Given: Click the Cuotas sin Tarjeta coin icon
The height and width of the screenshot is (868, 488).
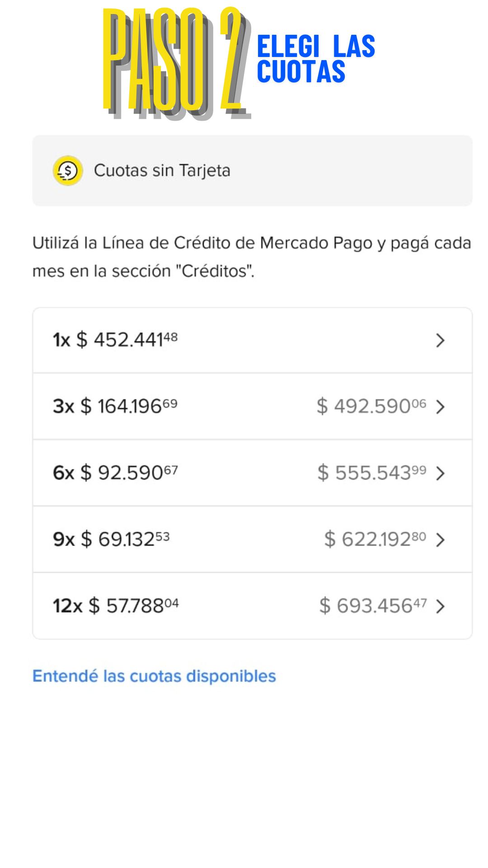Looking at the screenshot, I should [68, 170].
